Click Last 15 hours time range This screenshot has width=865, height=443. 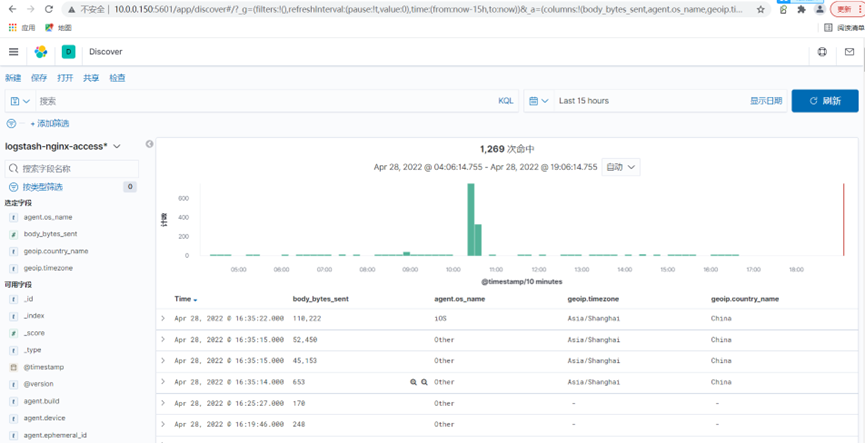584,101
